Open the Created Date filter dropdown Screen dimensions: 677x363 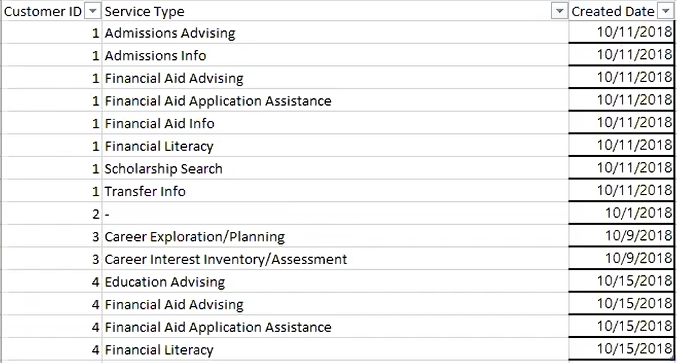665,12
